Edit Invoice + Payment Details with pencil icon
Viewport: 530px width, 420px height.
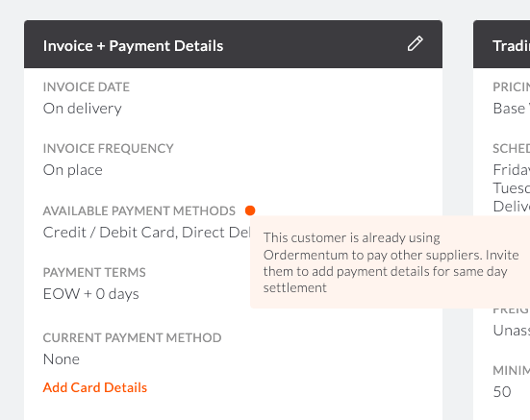click(416, 44)
